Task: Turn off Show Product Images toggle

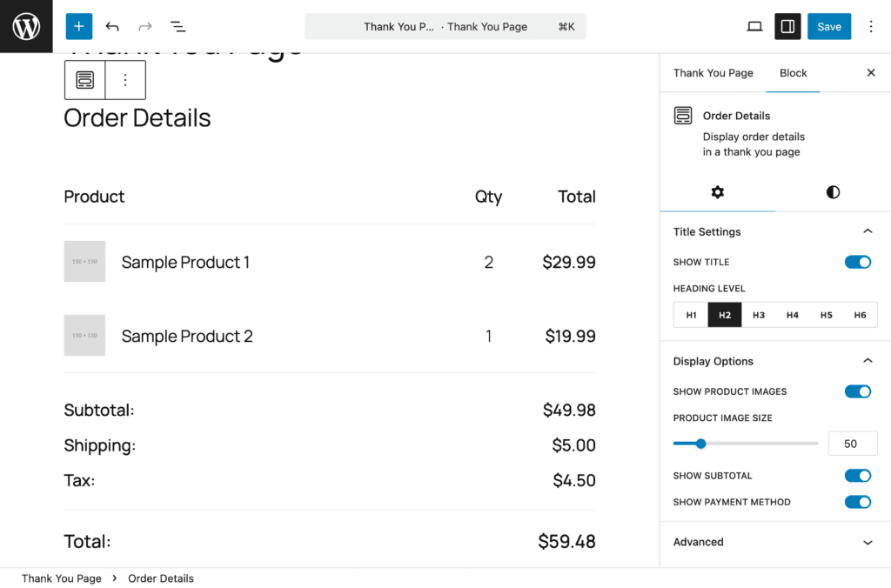Action: coord(857,391)
